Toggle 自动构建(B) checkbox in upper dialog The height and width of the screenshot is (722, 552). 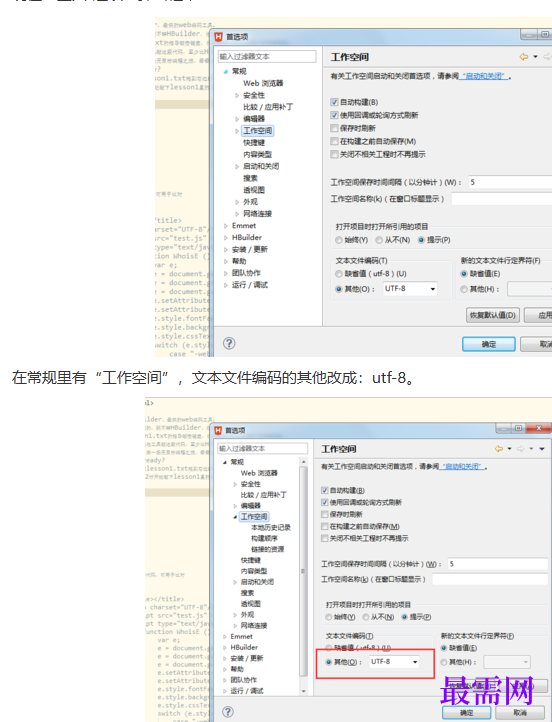click(334, 102)
